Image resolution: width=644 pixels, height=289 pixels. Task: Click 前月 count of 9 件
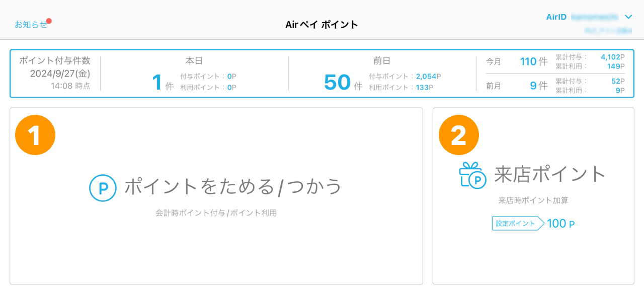tap(539, 86)
